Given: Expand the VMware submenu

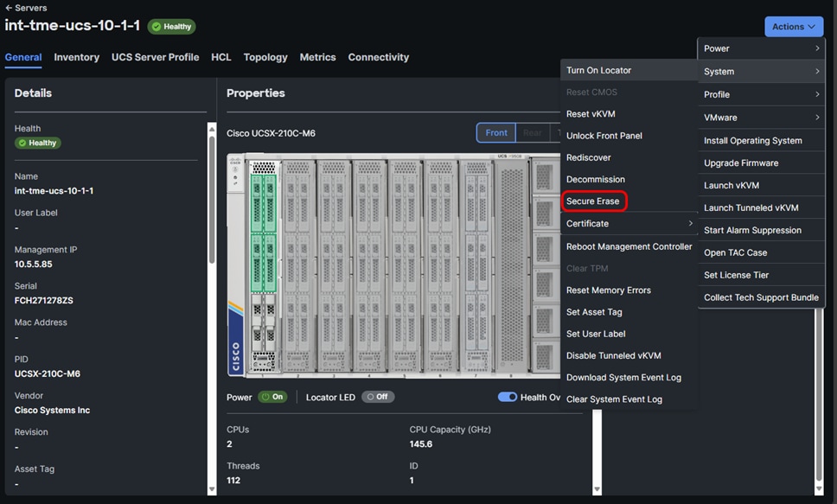Looking at the screenshot, I should pos(761,118).
